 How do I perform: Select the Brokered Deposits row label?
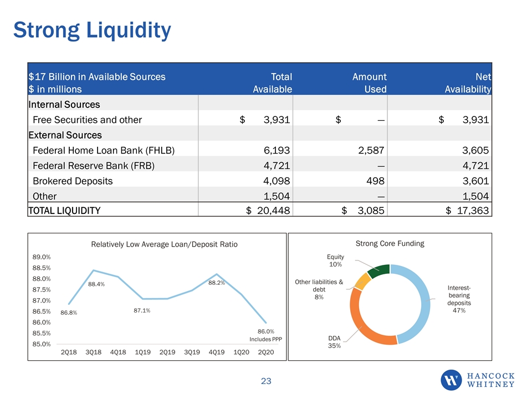(x=73, y=181)
